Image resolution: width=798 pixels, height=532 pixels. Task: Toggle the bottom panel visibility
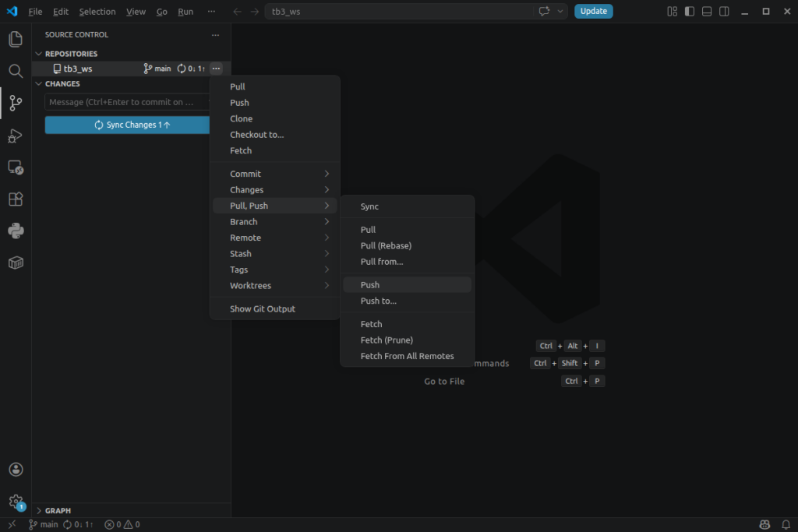(707, 11)
